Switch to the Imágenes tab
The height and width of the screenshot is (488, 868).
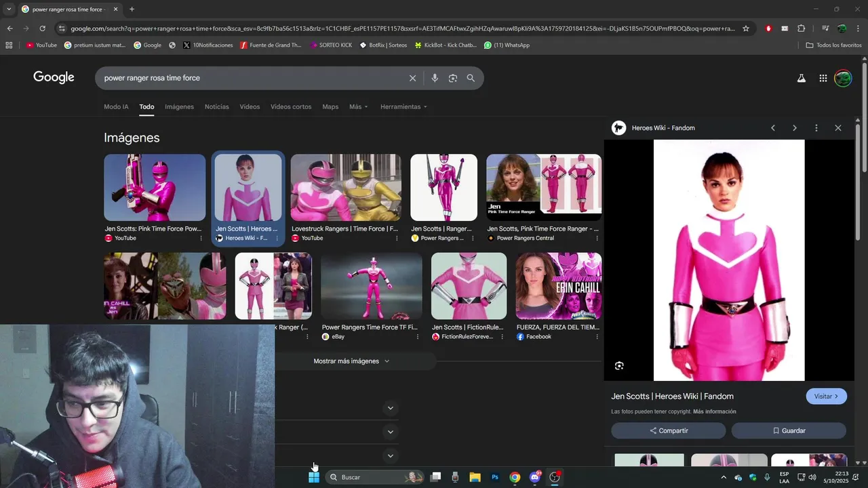coord(179,107)
